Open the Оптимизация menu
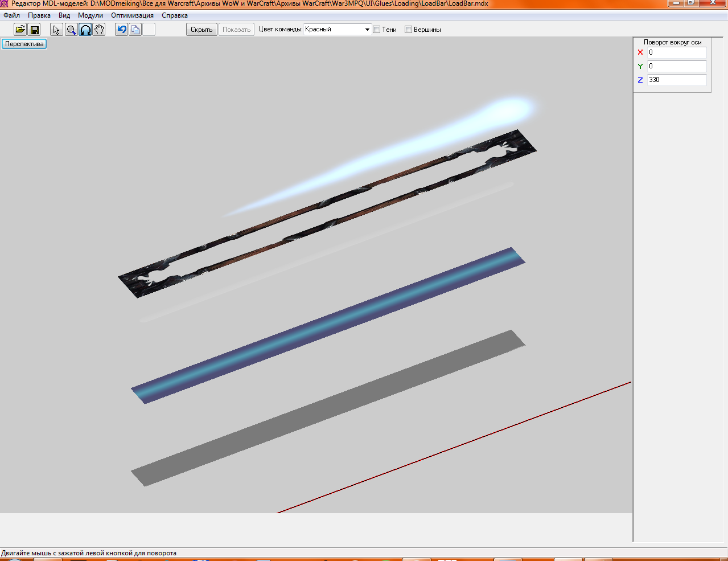 [x=132, y=15]
